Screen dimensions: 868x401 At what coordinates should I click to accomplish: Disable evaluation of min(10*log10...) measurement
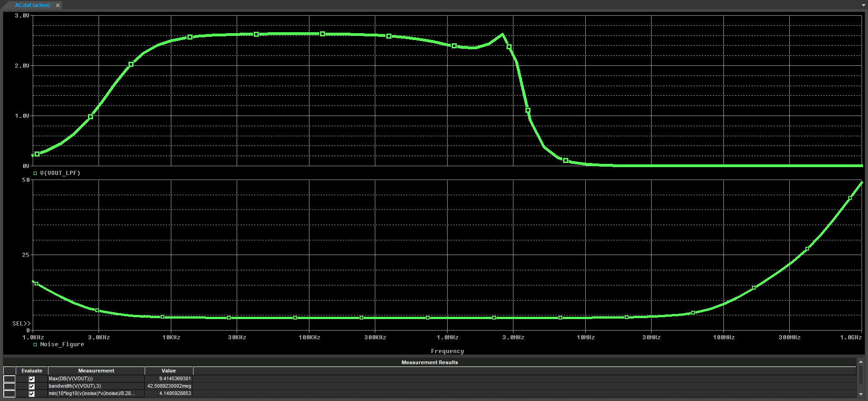point(32,394)
